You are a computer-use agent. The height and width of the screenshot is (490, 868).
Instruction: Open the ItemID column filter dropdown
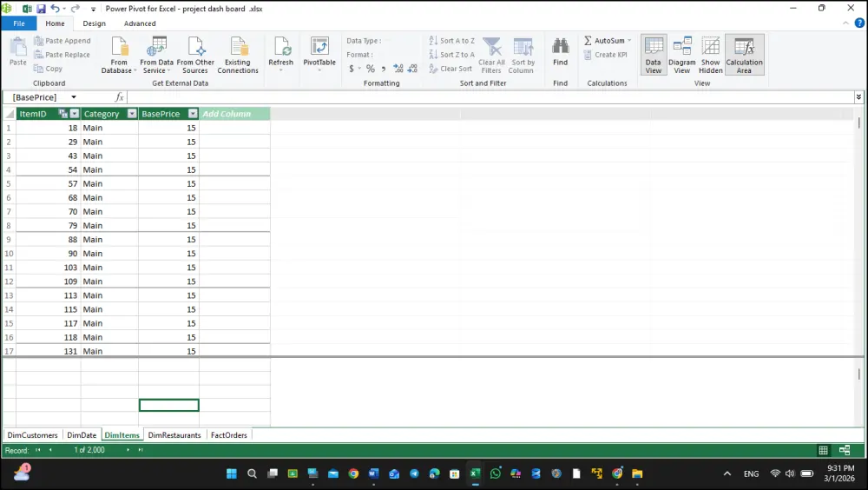[x=74, y=114]
